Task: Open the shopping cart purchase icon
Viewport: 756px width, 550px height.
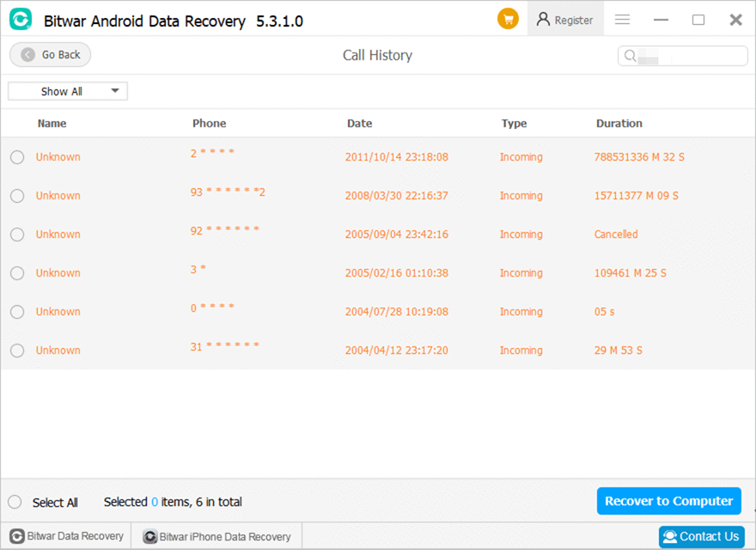Action: pyautogui.click(x=508, y=17)
